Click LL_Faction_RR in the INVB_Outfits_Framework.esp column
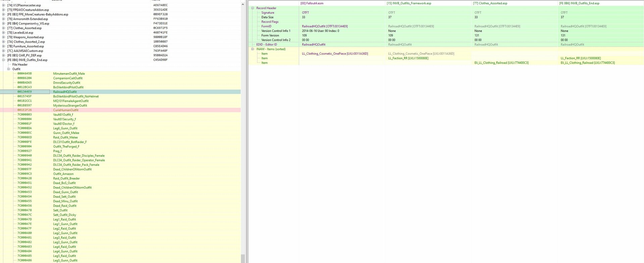Screen dimensions: 644x263 pyautogui.click(x=408, y=58)
